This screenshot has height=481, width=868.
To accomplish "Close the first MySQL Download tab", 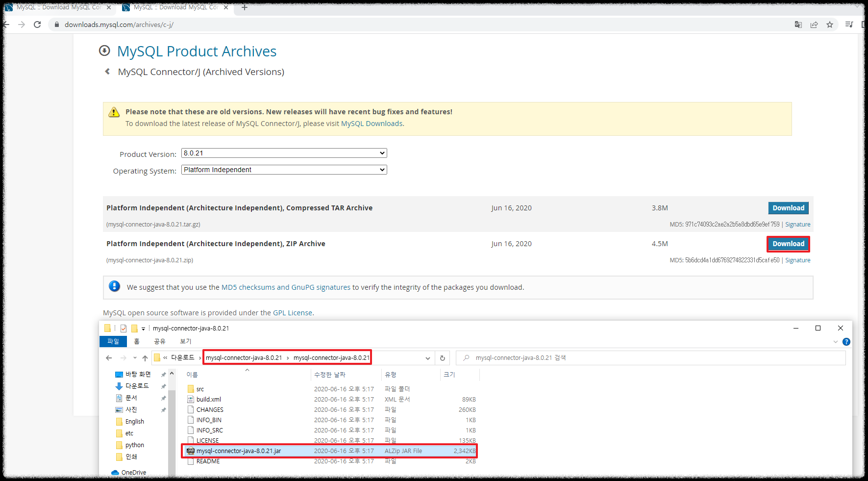I will (109, 7).
